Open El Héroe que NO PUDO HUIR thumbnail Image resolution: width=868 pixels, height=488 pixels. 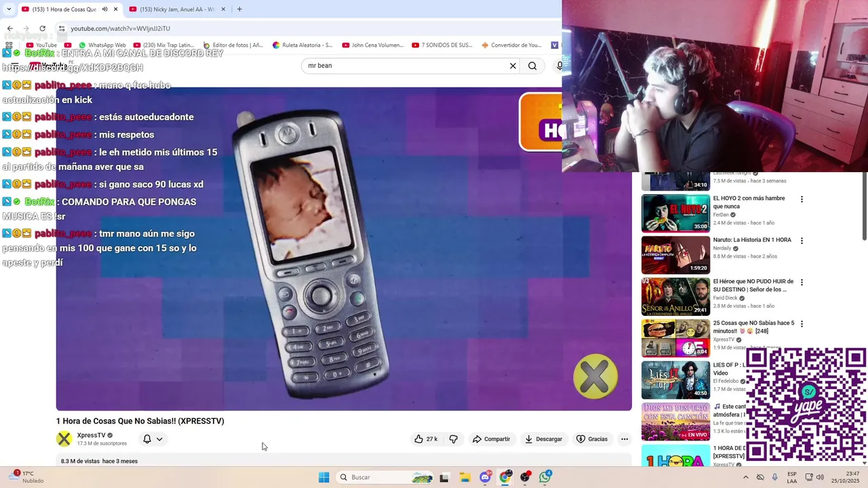click(x=675, y=296)
